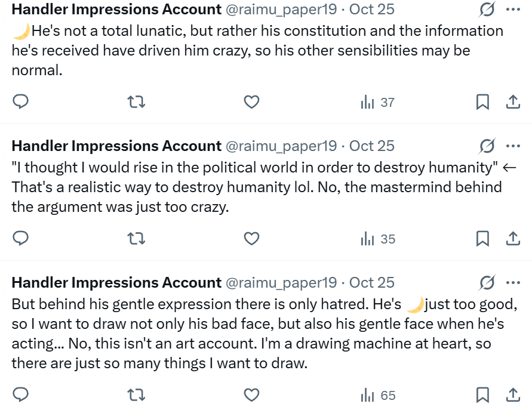Share the first tweet with 37 views
This screenshot has width=532, height=413.
pos(512,102)
